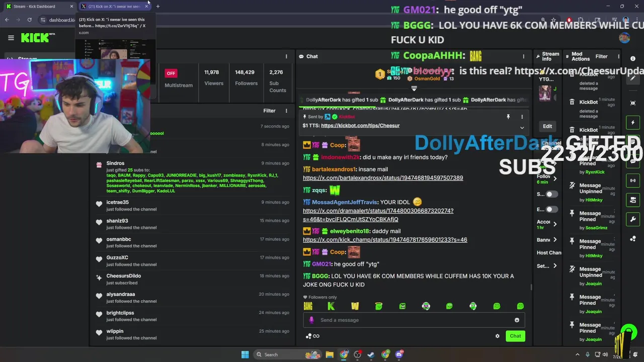
Task: Click the pencil edit icon in right toolbar
Action: (633, 78)
